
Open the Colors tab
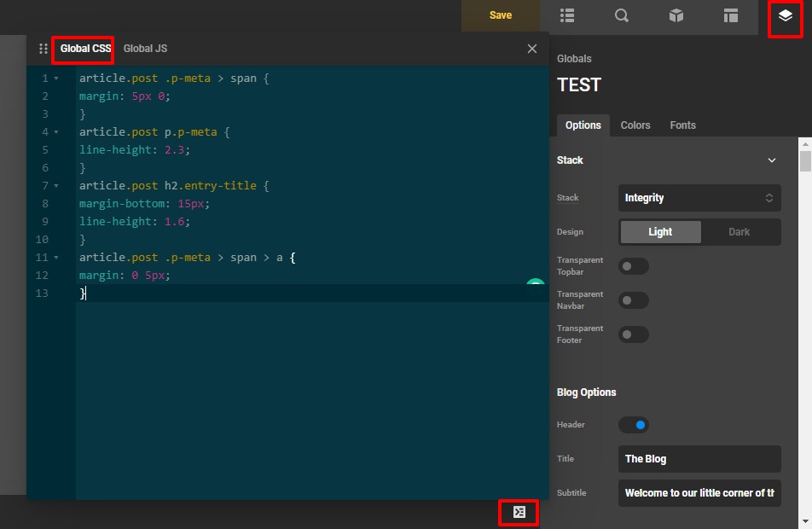635,125
